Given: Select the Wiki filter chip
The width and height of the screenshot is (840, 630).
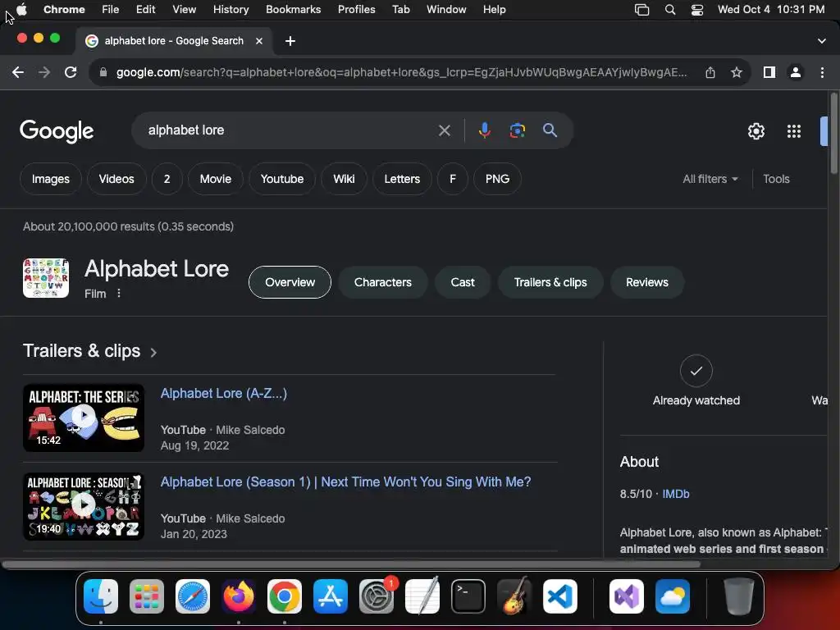Looking at the screenshot, I should (344, 179).
